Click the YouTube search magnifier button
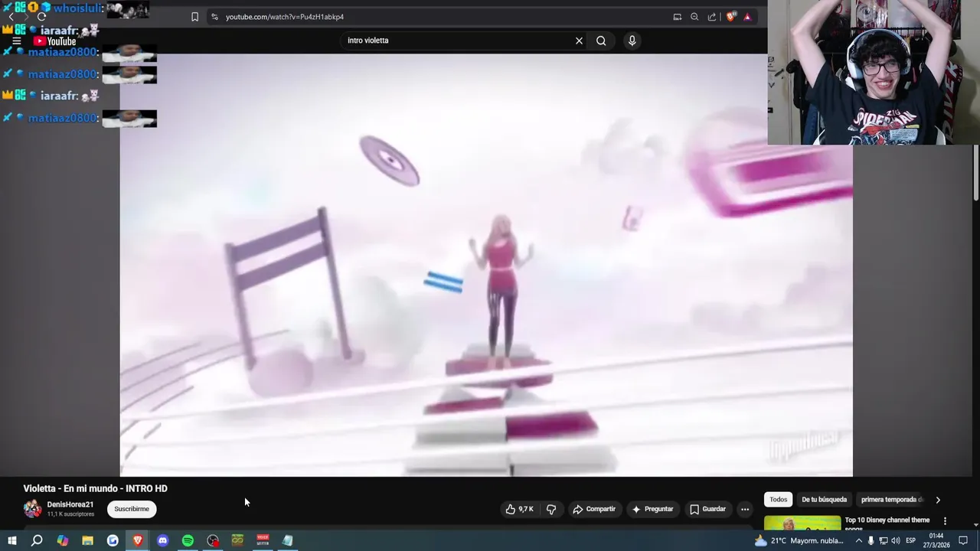 [x=601, y=41]
